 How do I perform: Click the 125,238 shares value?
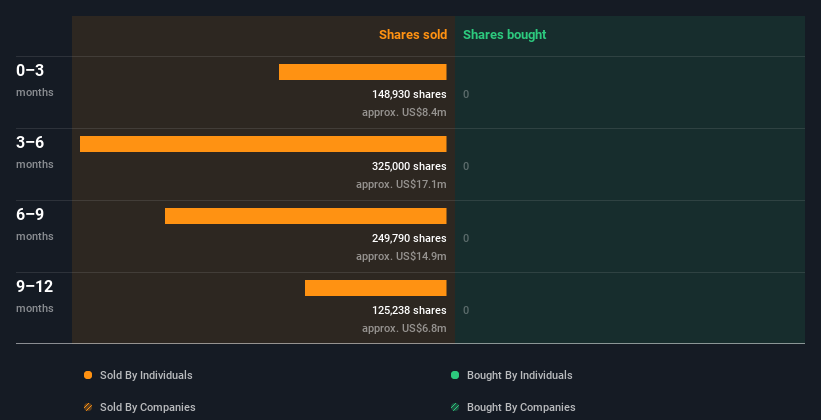tap(409, 311)
